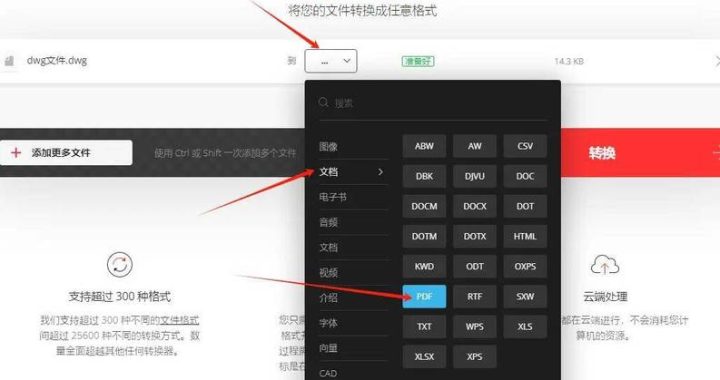Viewport: 720px width, 380px height.
Task: Click the green ready status badge
Action: pos(418,61)
